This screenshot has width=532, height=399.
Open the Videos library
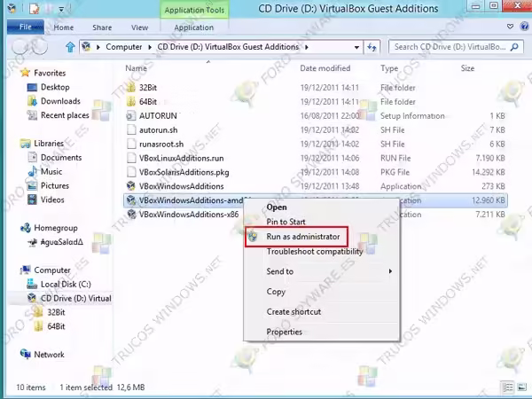52,199
